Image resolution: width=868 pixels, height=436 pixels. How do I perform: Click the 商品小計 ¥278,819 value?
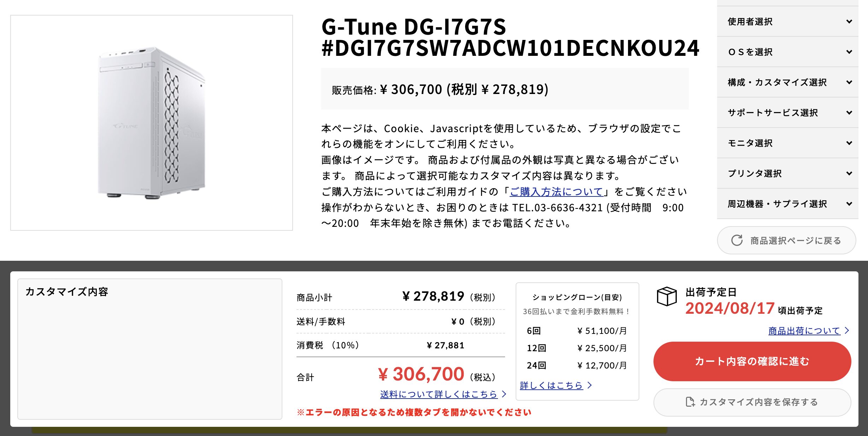click(x=433, y=296)
